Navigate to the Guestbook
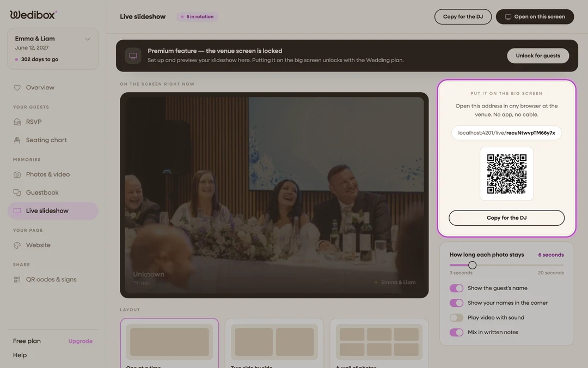Image resolution: width=588 pixels, height=368 pixels. 53,192
